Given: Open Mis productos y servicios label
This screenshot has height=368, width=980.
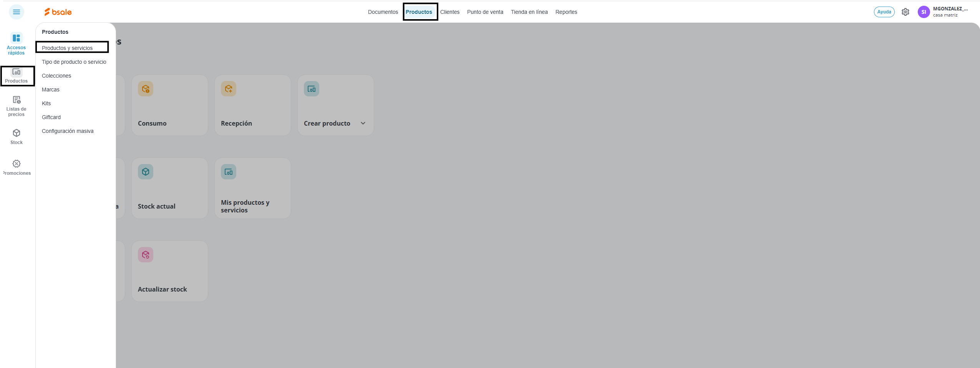Looking at the screenshot, I should click(245, 206).
